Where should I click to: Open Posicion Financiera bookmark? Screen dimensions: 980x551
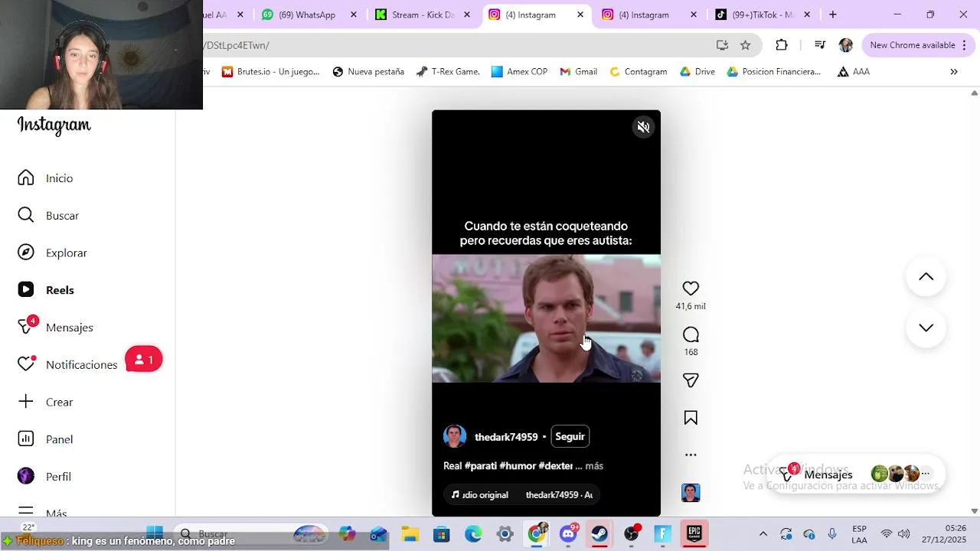774,72
